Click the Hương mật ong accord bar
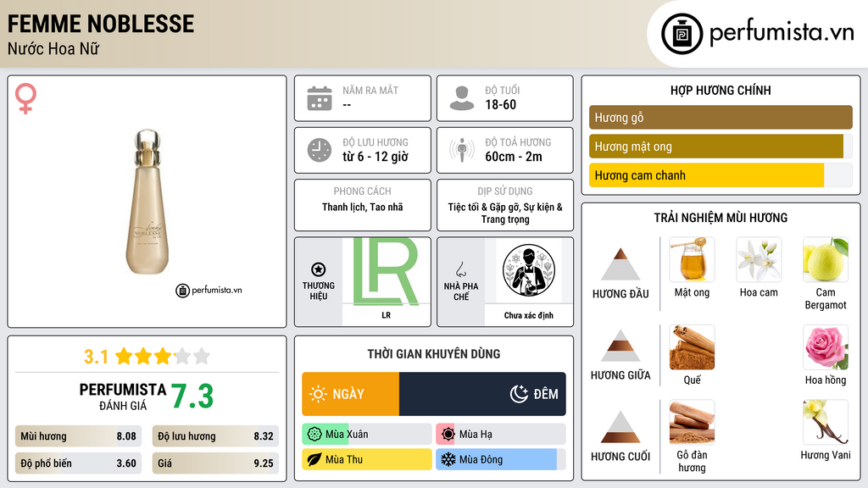The height and width of the screenshot is (488, 868). click(721, 146)
